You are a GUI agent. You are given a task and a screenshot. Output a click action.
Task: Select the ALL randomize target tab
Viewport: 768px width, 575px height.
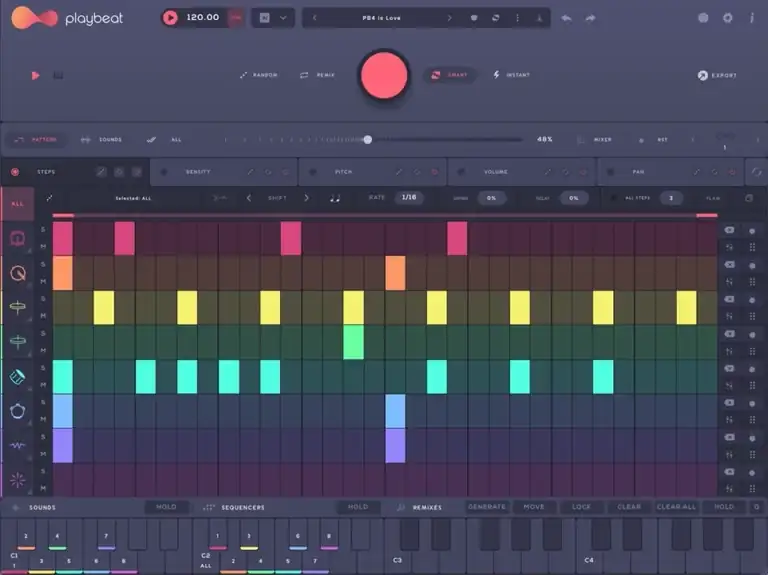pos(165,140)
